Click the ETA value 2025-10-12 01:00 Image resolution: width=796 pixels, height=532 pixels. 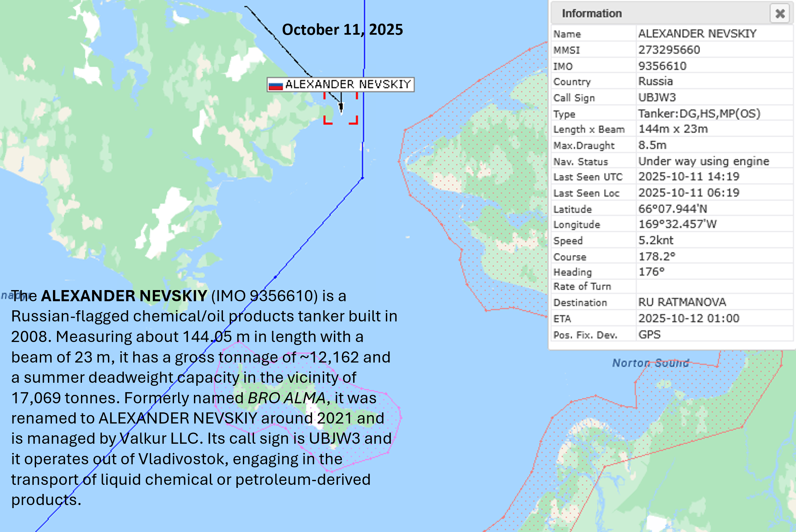(689, 318)
